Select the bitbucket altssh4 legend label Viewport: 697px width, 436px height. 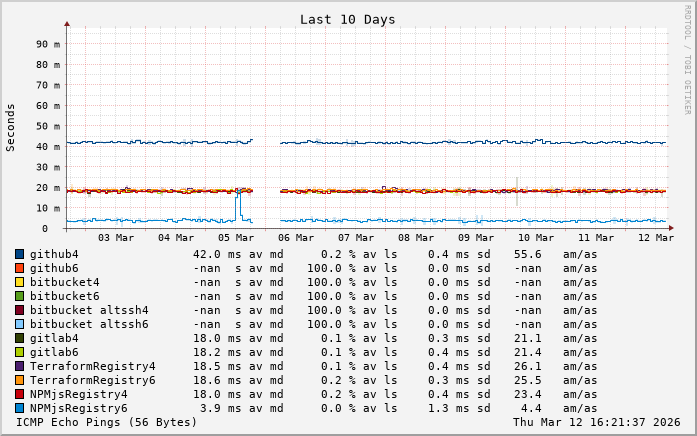point(89,310)
